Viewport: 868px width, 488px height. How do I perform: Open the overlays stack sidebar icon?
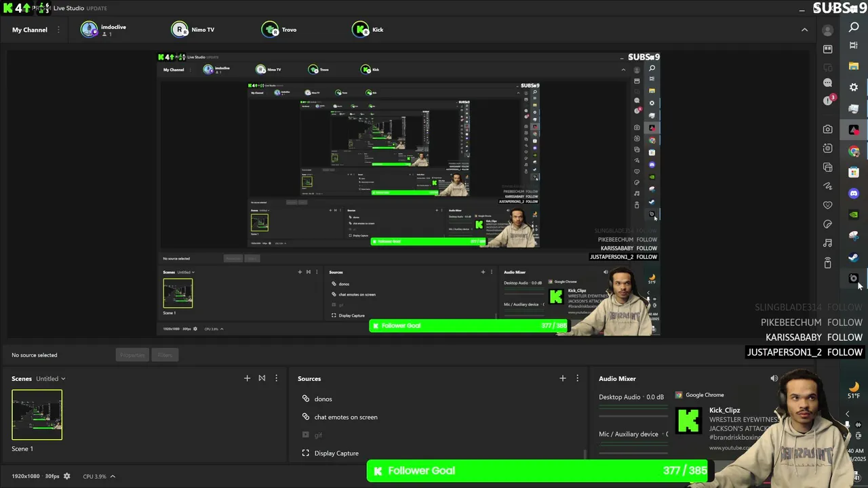827,167
